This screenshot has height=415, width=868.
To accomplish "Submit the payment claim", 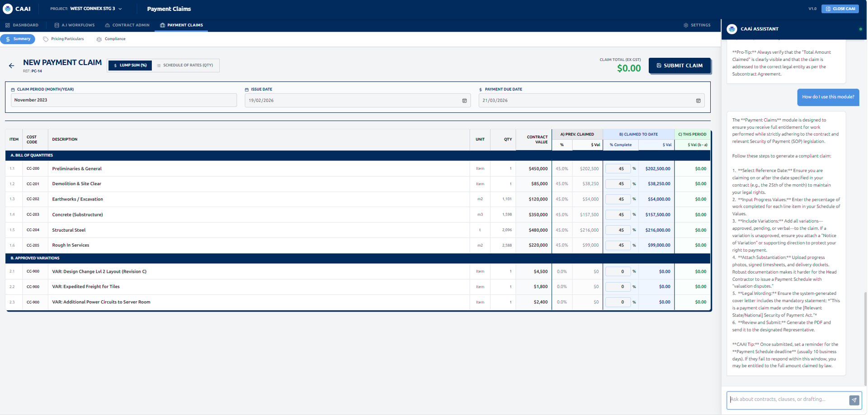I will click(x=679, y=65).
